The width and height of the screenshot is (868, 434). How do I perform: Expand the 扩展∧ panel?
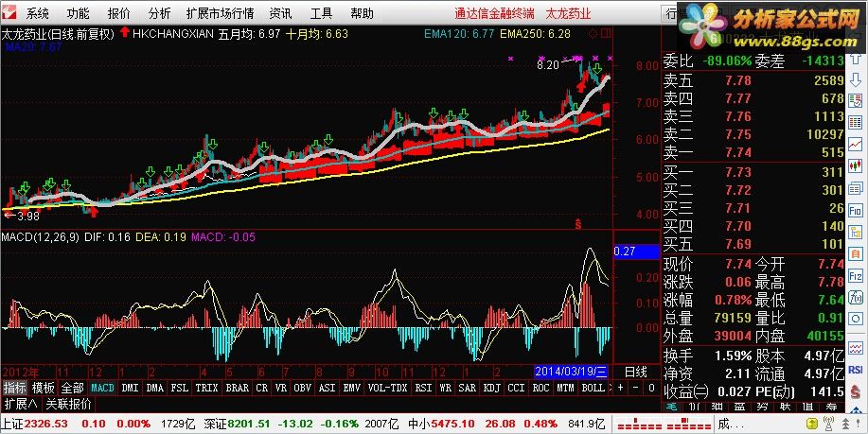pos(21,404)
